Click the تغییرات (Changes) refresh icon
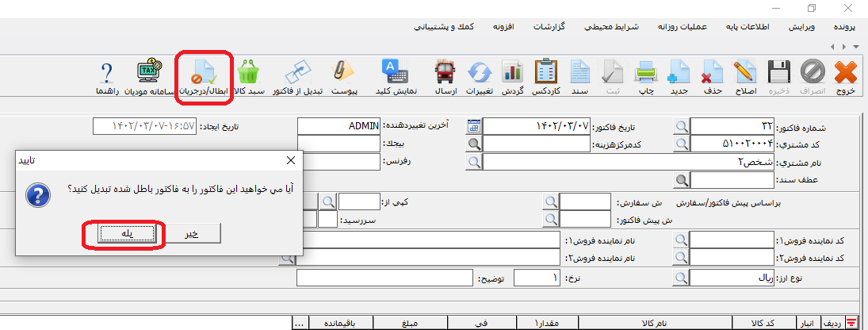Screen dimensions: 868x330 (x=480, y=76)
